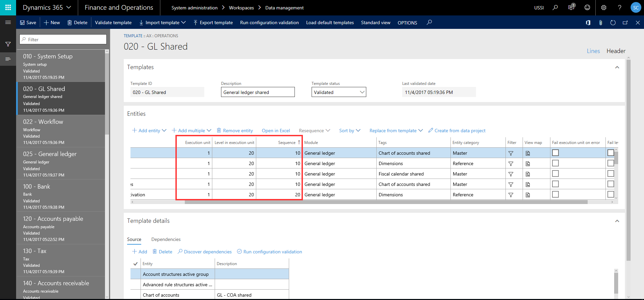The width and height of the screenshot is (644, 300).
Task: Open the app launcher waffle icon
Action: click(8, 7)
